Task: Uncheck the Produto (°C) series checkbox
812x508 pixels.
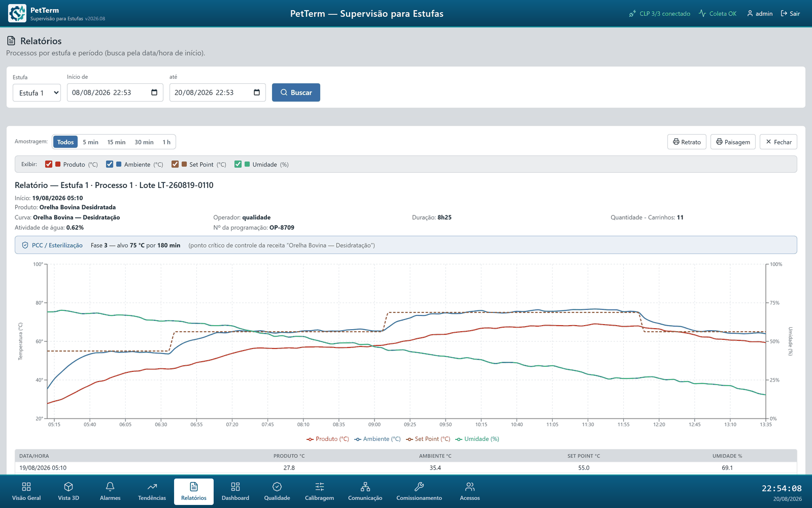Action: click(49, 164)
